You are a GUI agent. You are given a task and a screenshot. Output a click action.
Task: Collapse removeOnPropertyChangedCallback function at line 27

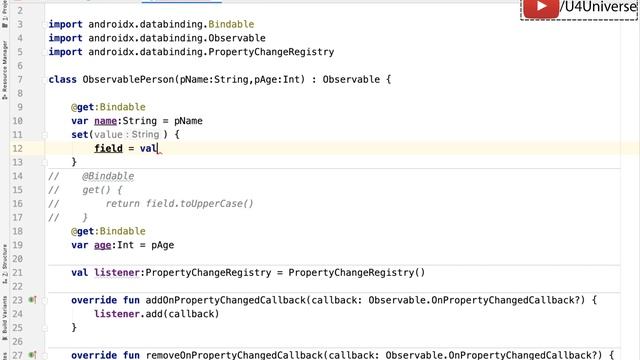[x=44, y=355]
